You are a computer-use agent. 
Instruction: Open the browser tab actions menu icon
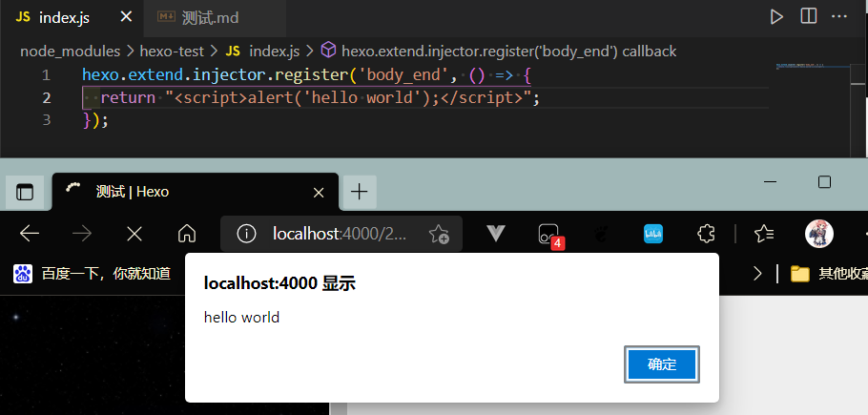click(x=25, y=192)
